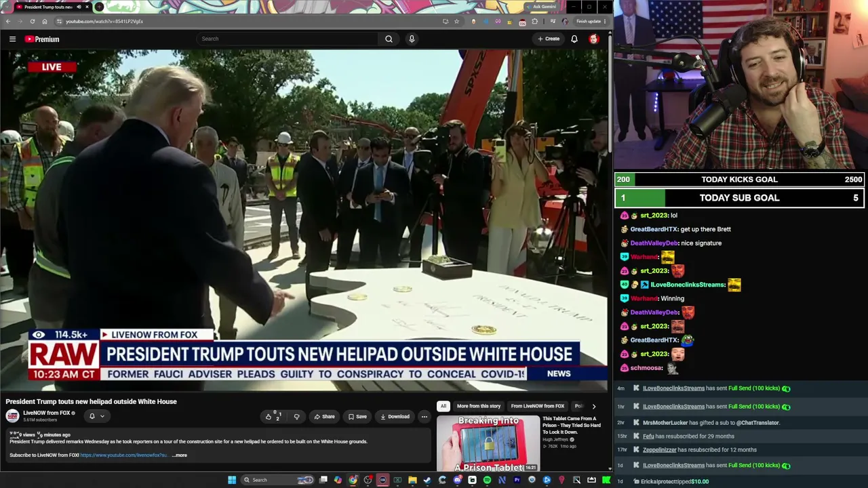The width and height of the screenshot is (868, 488).
Task: Open the LiveNOW from FOX channel avatar
Action: tap(12, 415)
